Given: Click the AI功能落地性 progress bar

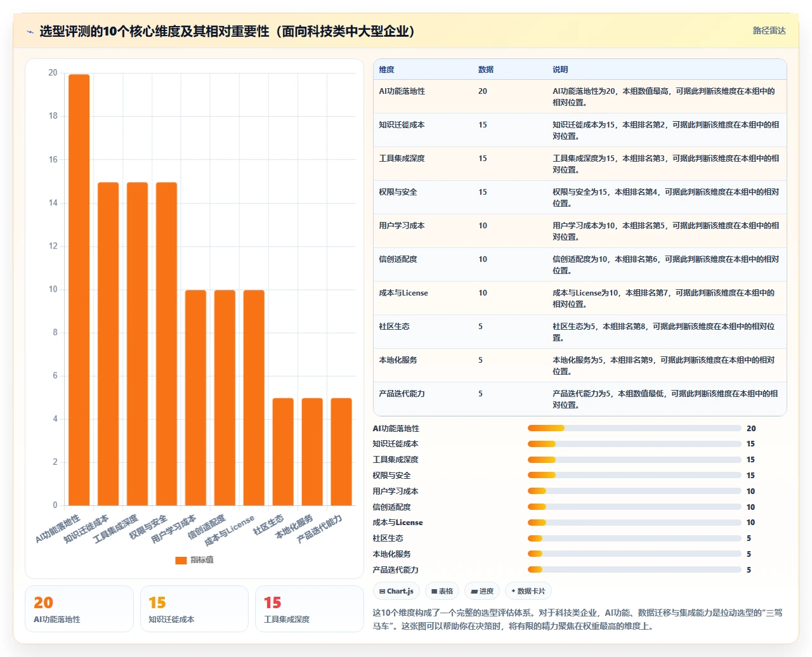Looking at the screenshot, I should coord(634,428).
